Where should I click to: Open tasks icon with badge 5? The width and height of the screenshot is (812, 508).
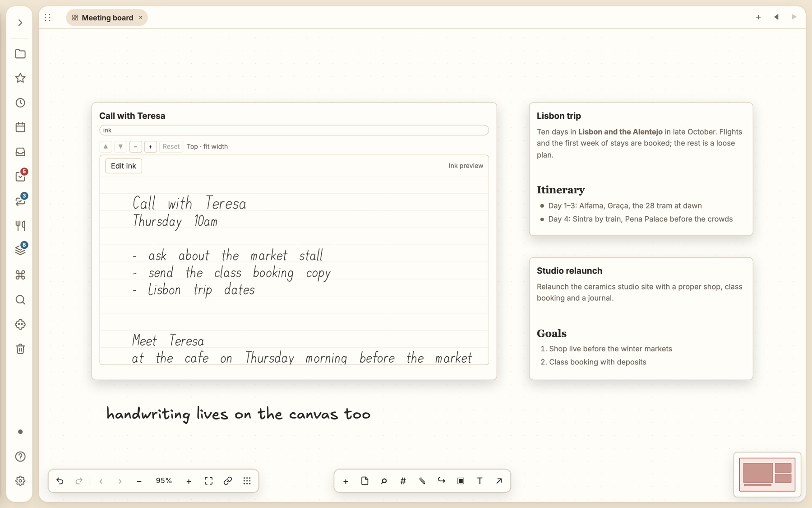pyautogui.click(x=20, y=176)
